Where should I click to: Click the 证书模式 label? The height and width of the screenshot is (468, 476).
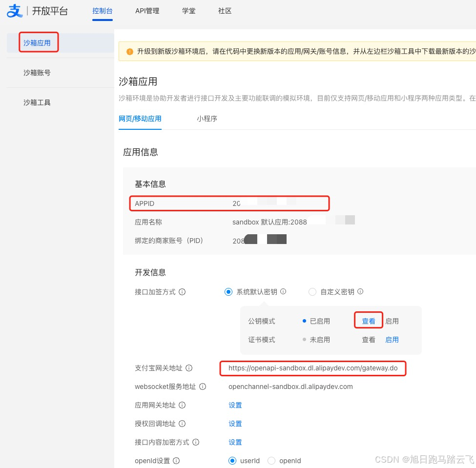[x=262, y=340]
